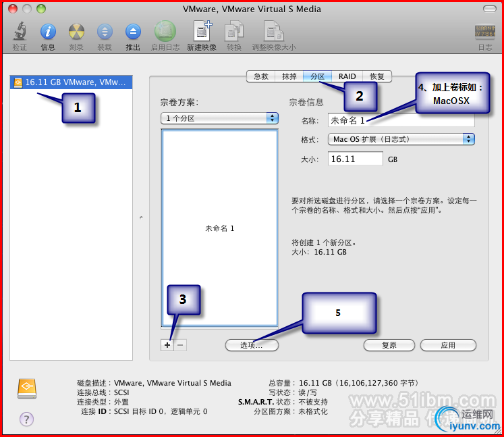Switch to the Partition (分区) tab

tap(317, 76)
